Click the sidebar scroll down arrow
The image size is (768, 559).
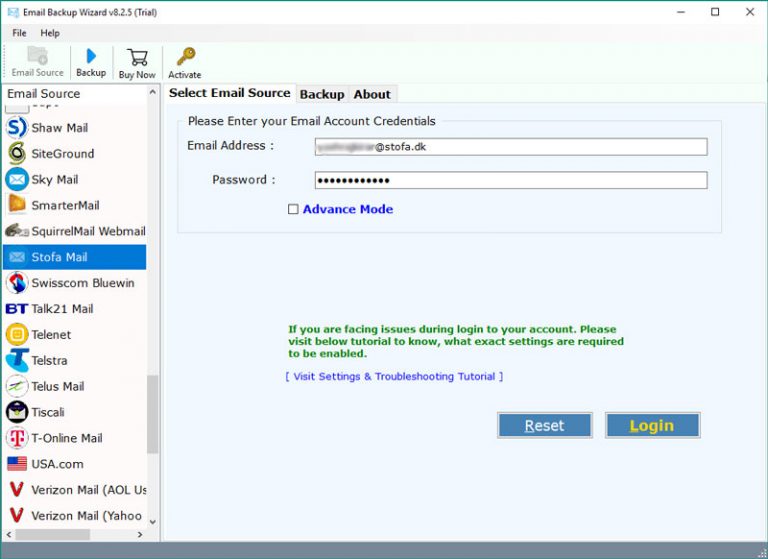153,522
